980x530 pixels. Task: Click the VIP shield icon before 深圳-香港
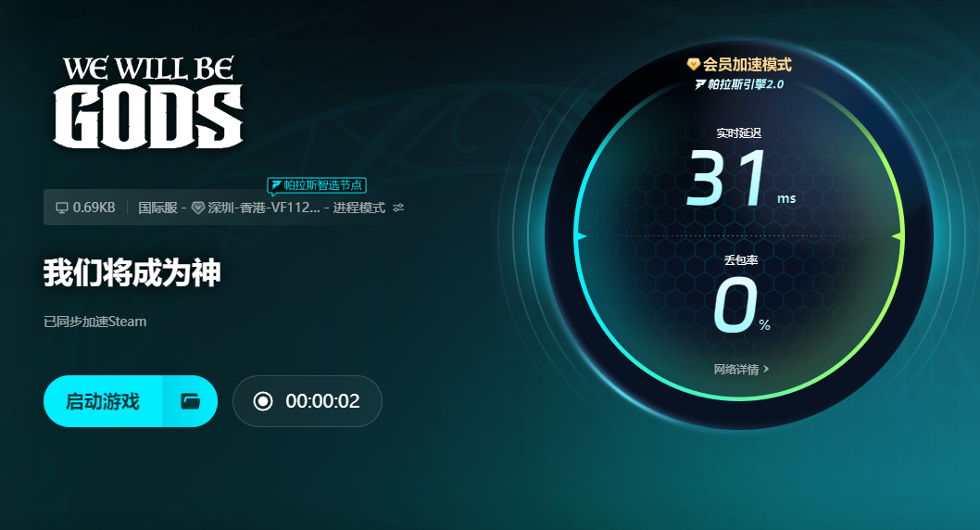tap(198, 208)
